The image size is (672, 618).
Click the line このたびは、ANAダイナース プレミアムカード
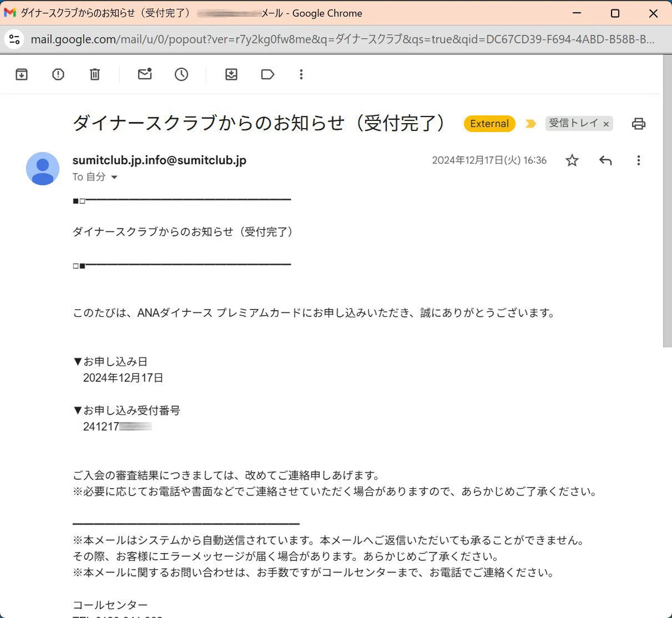[314, 313]
